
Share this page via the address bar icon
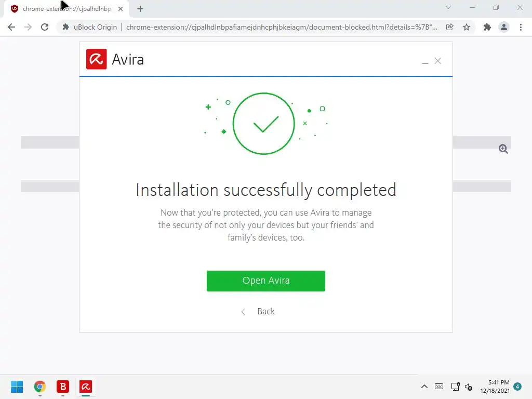coord(449,27)
